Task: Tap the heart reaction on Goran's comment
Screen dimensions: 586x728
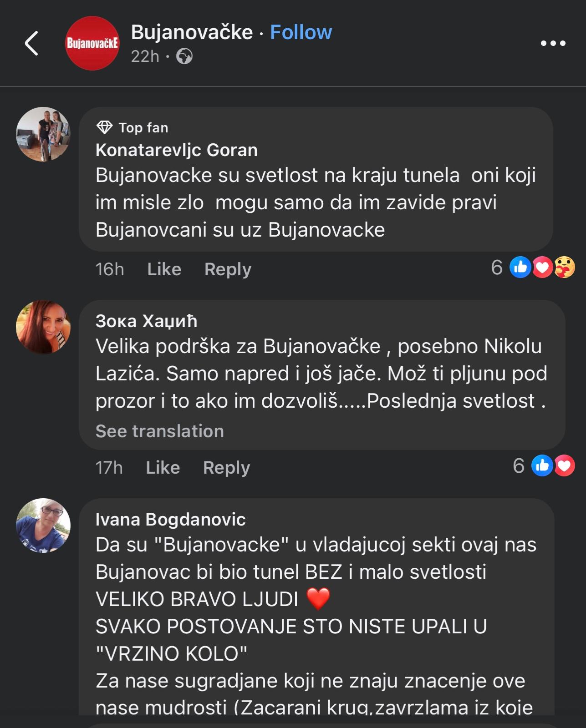Action: pos(543,268)
